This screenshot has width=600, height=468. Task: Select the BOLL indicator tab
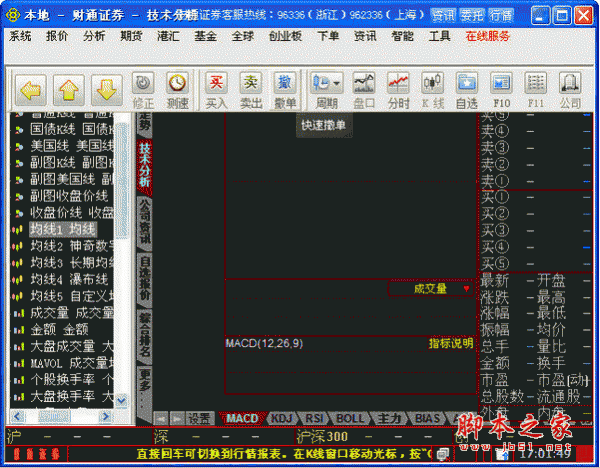350,418
